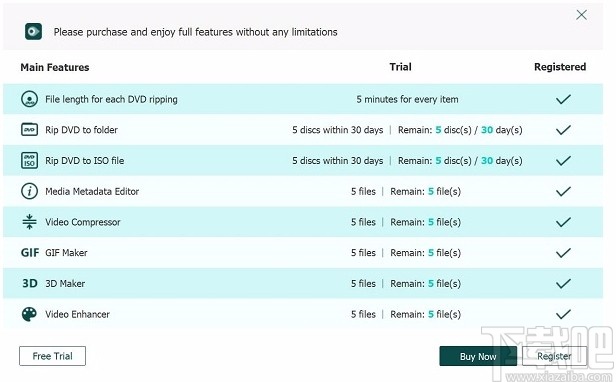
Task: Click remaining discs text in Rip DVD to ISO row
Action: [x=460, y=160]
